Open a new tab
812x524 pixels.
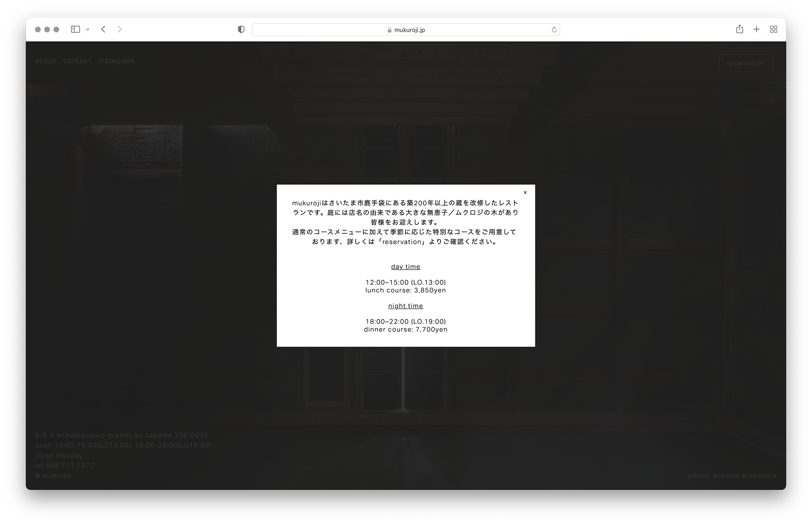click(757, 29)
